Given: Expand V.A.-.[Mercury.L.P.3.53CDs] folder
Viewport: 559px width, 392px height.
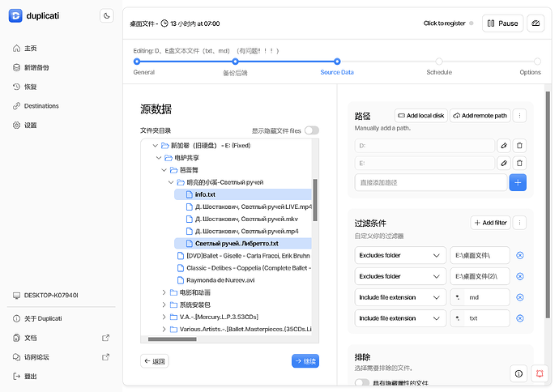Looking at the screenshot, I should coord(164,317).
